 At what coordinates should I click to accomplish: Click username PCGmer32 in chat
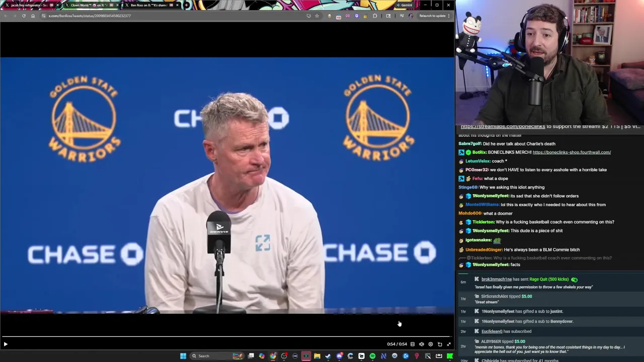pyautogui.click(x=477, y=170)
